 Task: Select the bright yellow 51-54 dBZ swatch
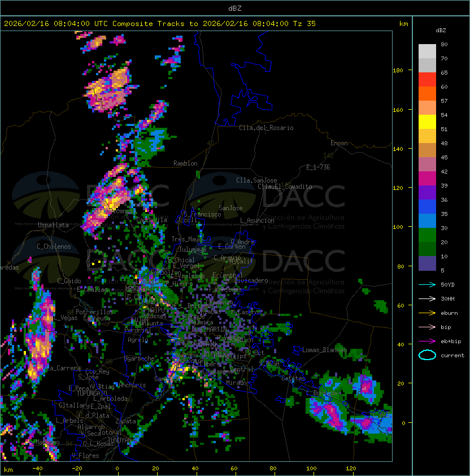tap(427, 122)
